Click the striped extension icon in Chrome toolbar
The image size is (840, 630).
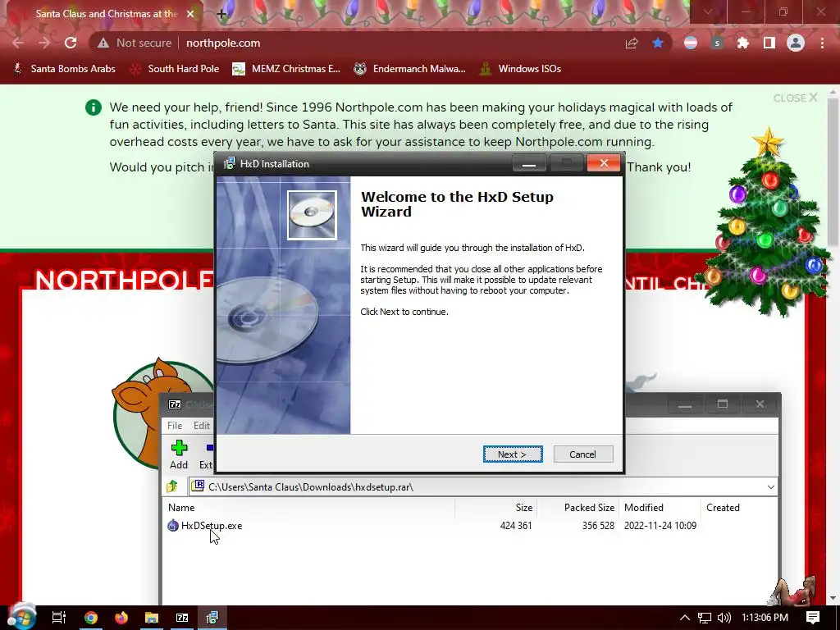click(x=691, y=43)
